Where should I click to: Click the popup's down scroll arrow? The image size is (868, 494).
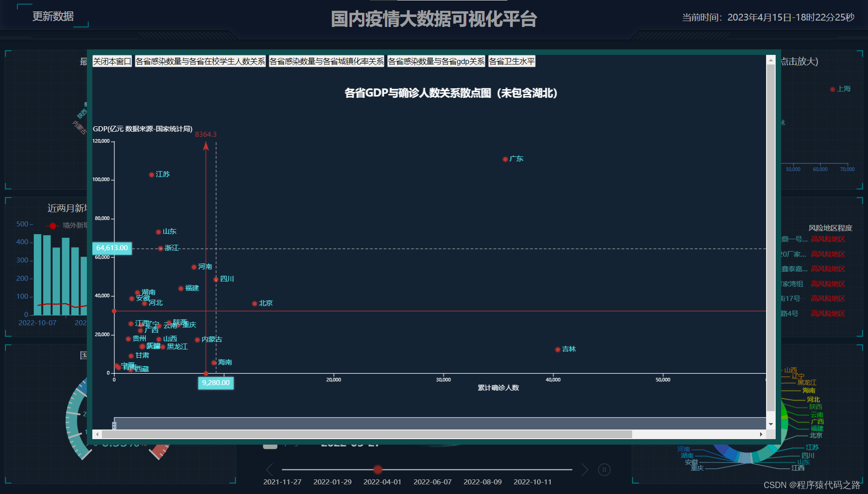pos(771,424)
